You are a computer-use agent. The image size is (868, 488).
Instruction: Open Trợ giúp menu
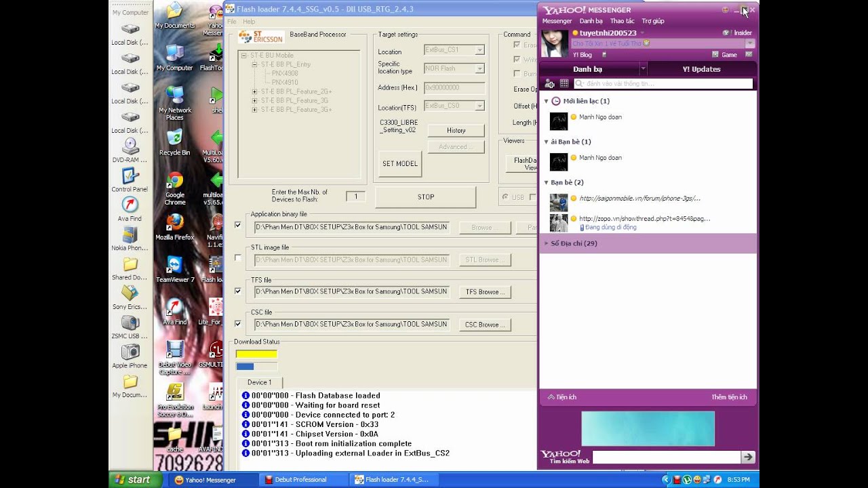coord(653,21)
